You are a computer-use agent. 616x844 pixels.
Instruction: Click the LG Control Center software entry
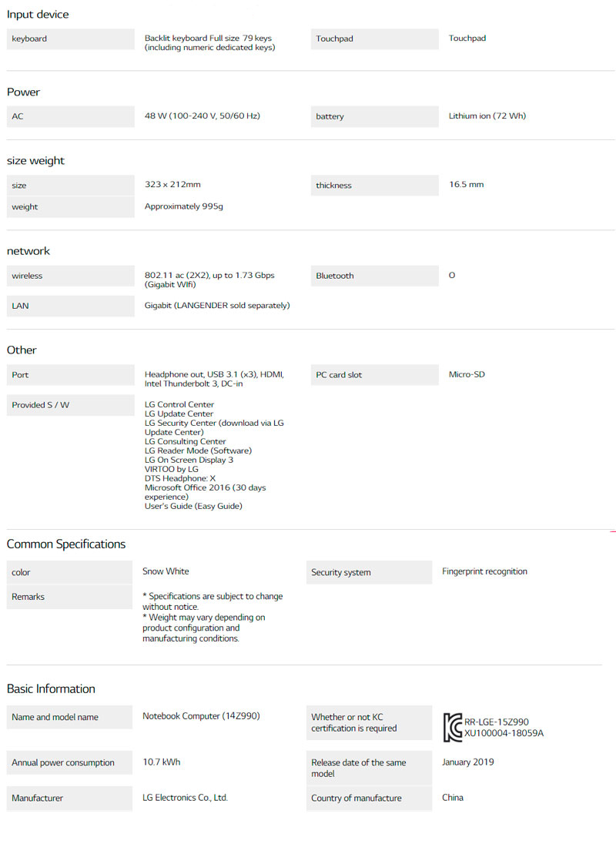coord(179,404)
